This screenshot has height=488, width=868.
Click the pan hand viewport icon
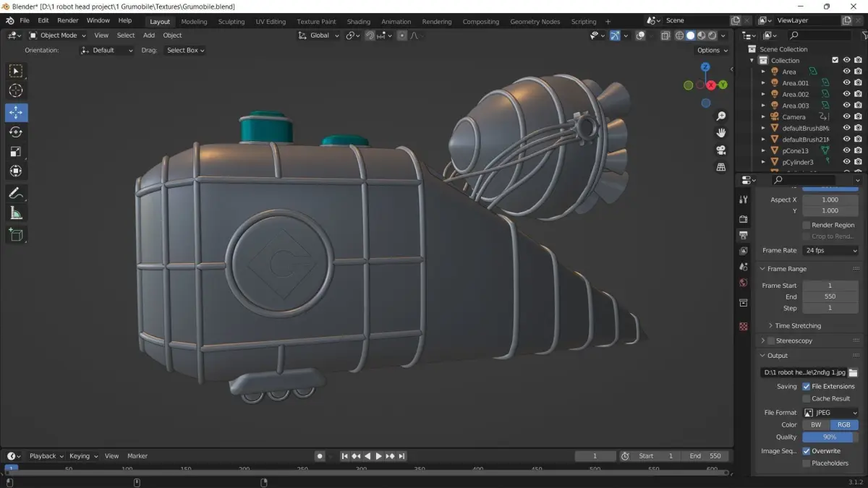[721, 133]
